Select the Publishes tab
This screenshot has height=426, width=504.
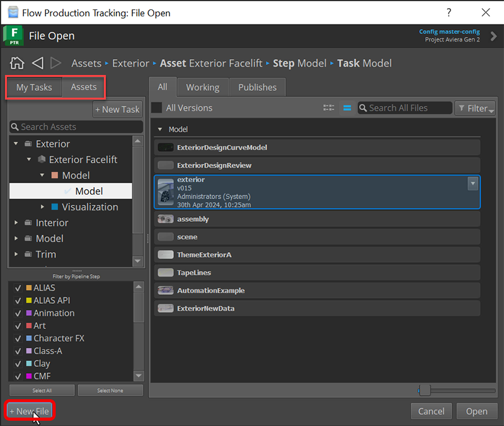pyautogui.click(x=258, y=87)
